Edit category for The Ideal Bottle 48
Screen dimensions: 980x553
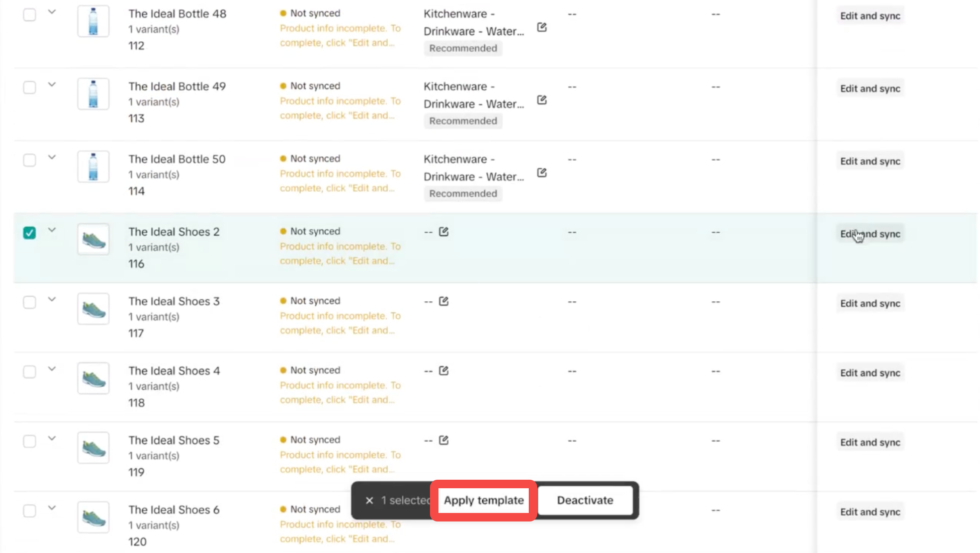pyautogui.click(x=542, y=27)
